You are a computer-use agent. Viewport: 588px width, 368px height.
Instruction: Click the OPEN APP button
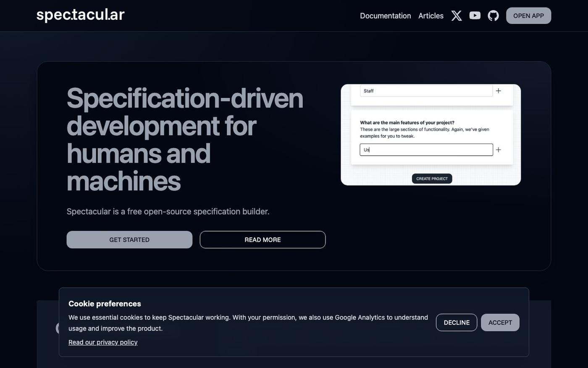pos(528,16)
